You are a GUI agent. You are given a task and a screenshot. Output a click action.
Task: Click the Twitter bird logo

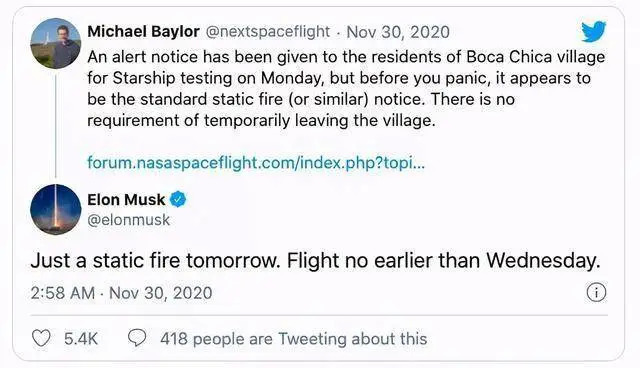click(593, 31)
